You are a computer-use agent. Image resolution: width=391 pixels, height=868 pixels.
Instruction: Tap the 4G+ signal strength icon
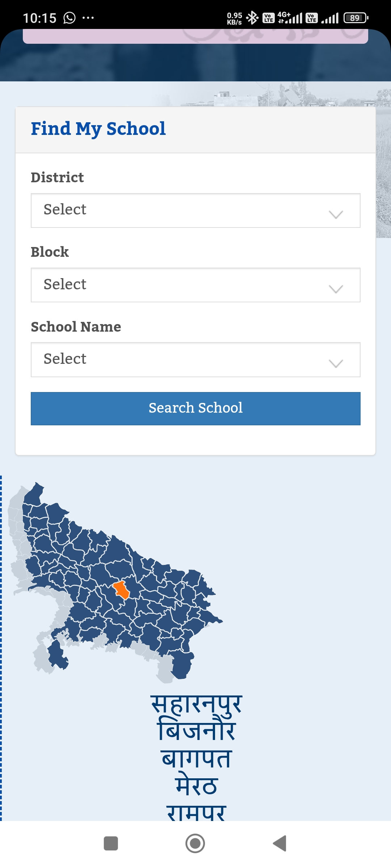pos(290,18)
